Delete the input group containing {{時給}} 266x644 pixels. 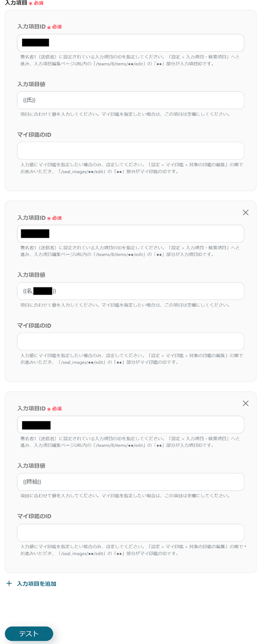click(245, 403)
